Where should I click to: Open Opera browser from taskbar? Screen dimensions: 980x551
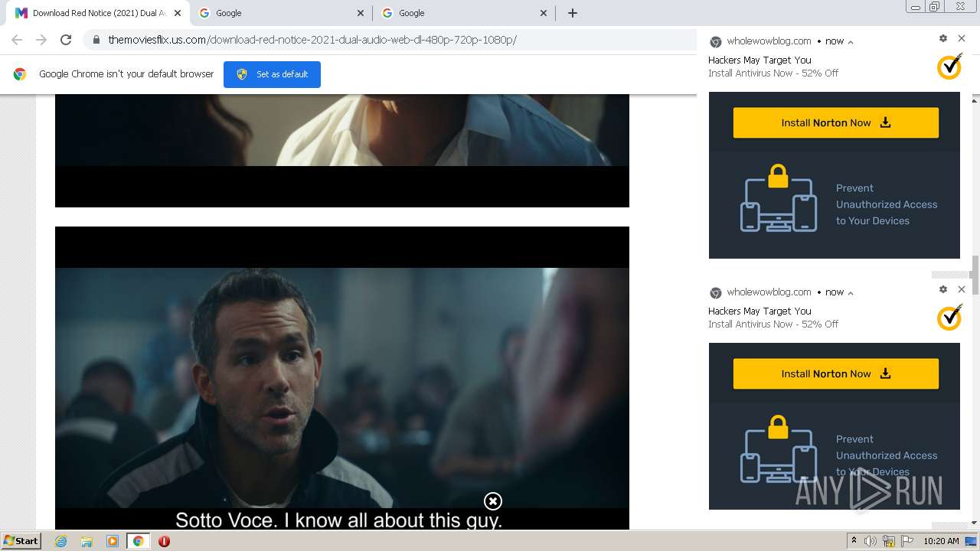point(164,541)
